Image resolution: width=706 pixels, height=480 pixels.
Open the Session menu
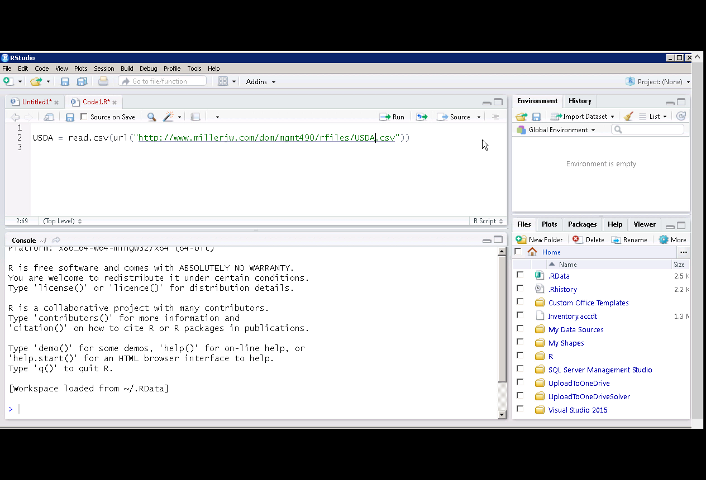(103, 68)
